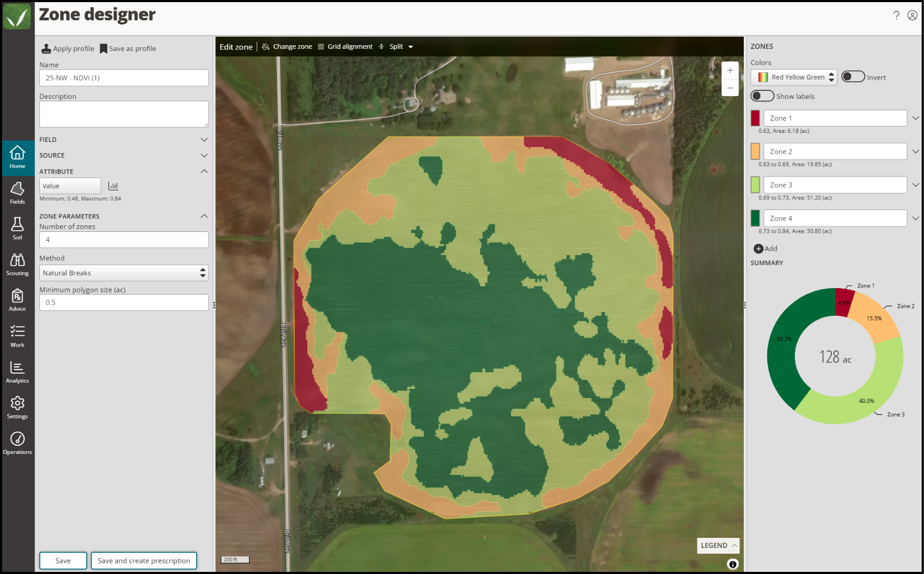Open the Fields sidebar section
Image resolution: width=924 pixels, height=574 pixels.
pyautogui.click(x=18, y=193)
